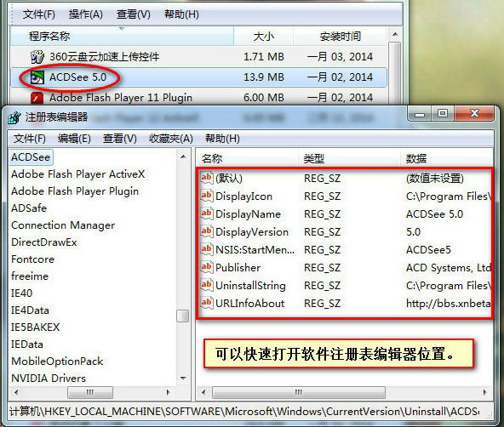This screenshot has width=504, height=427.
Task: Select the Publisher string value icon
Action: pyautogui.click(x=206, y=267)
